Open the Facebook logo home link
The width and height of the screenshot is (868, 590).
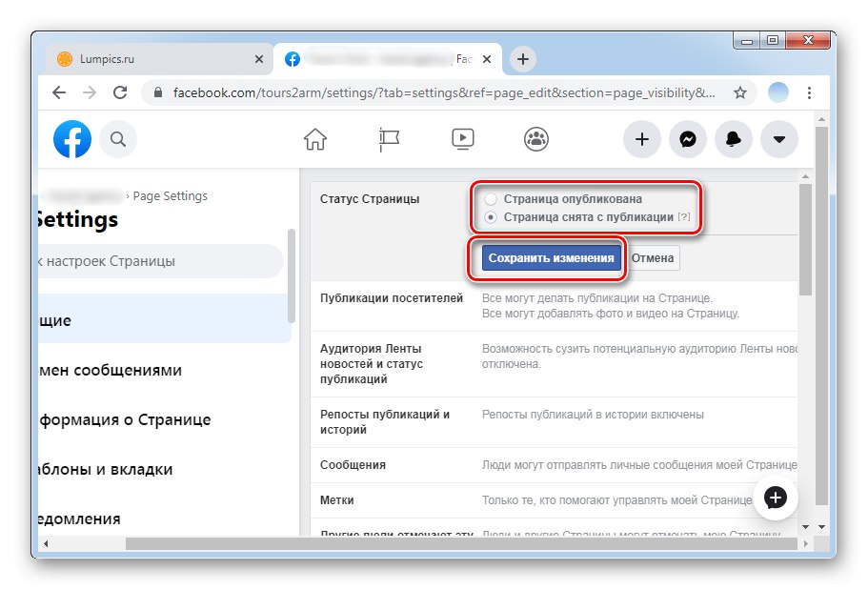[x=72, y=139]
